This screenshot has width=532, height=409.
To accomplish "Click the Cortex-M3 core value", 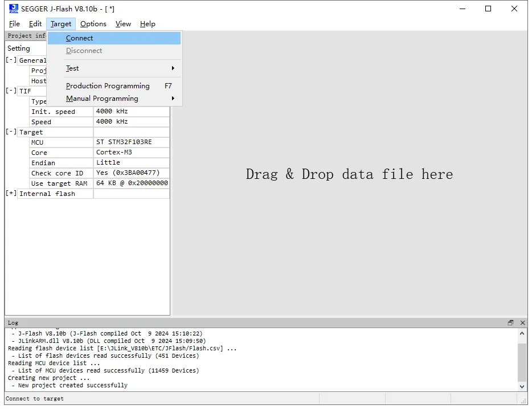I will [132, 153].
